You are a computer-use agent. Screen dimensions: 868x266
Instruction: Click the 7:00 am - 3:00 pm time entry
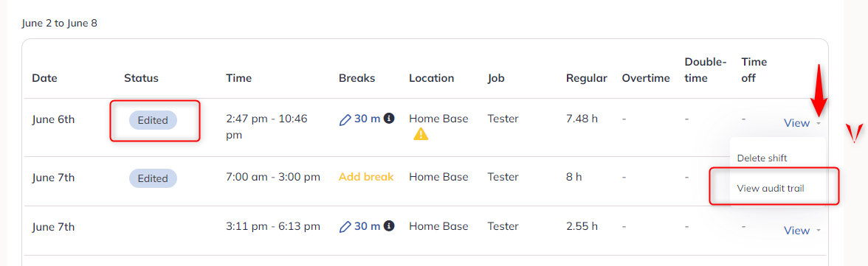(273, 177)
